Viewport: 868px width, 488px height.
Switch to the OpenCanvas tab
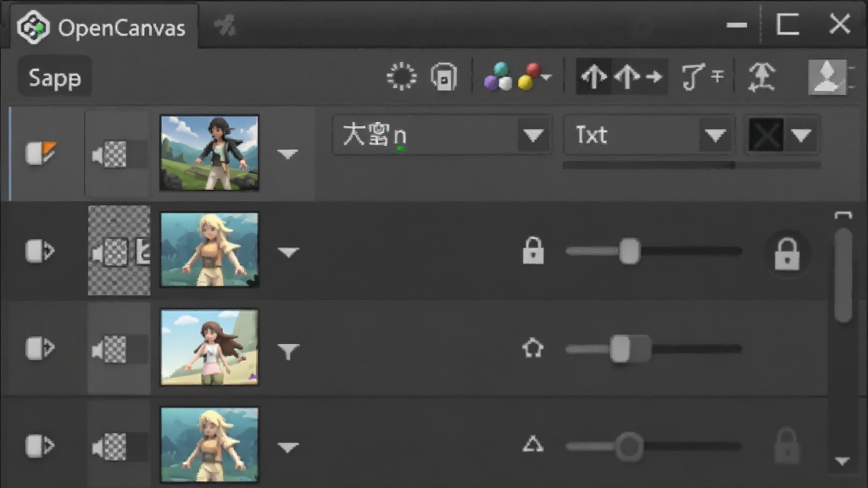pos(103,26)
